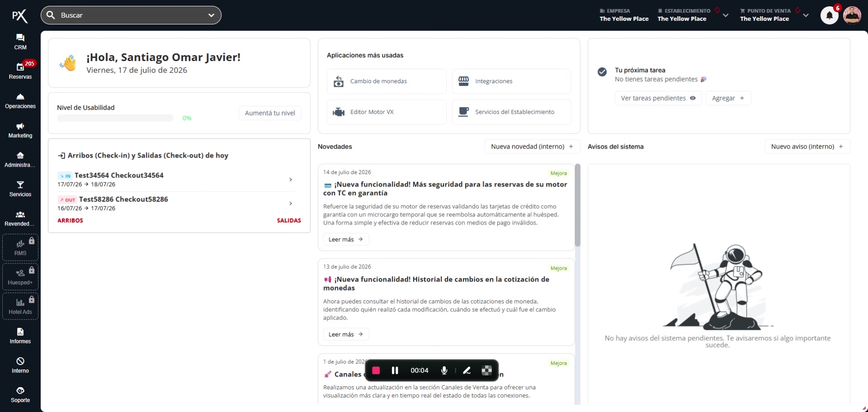
Task: Click Leer más on TC en garantía news
Action: coord(346,240)
